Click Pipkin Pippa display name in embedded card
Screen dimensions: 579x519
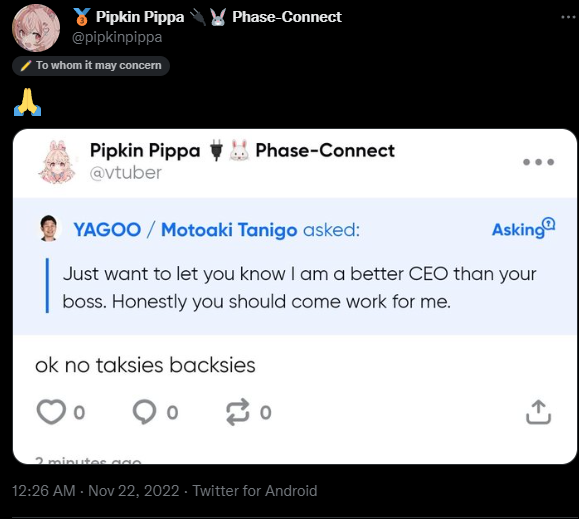point(145,151)
